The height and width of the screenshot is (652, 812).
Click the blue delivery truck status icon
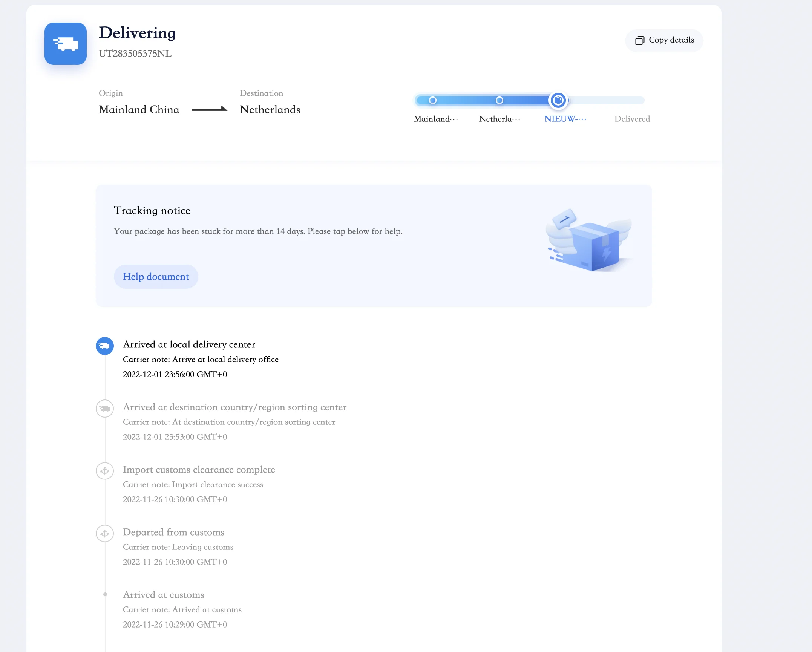coord(66,44)
